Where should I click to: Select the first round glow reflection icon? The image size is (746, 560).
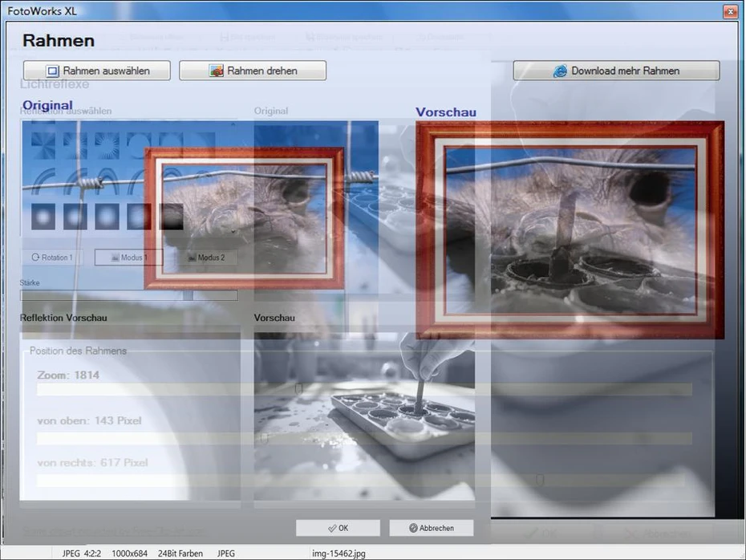(x=43, y=216)
